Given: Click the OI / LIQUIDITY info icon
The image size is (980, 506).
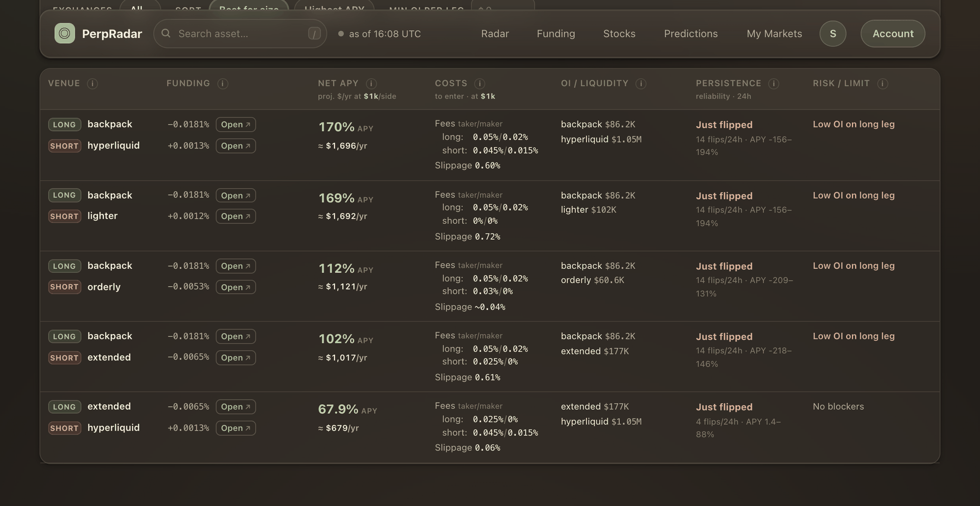Looking at the screenshot, I should tap(641, 84).
